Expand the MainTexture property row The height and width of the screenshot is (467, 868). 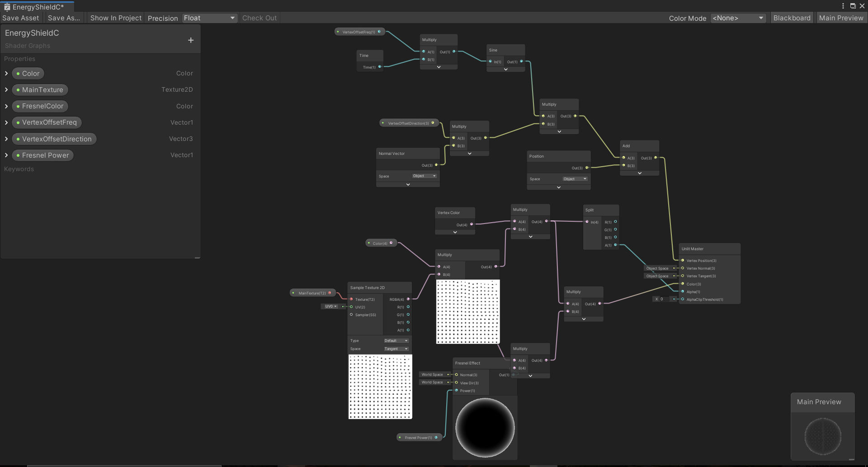(x=6, y=89)
